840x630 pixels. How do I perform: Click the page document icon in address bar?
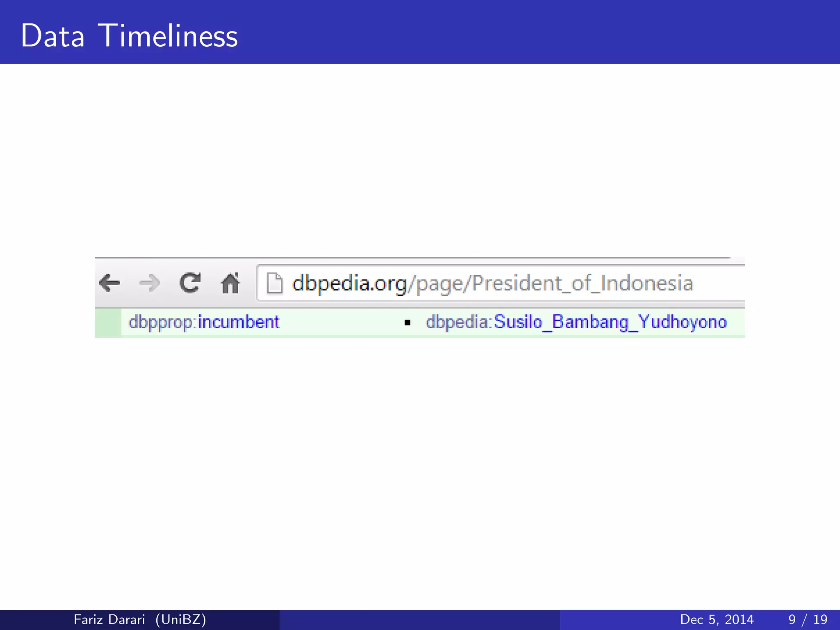(x=274, y=283)
